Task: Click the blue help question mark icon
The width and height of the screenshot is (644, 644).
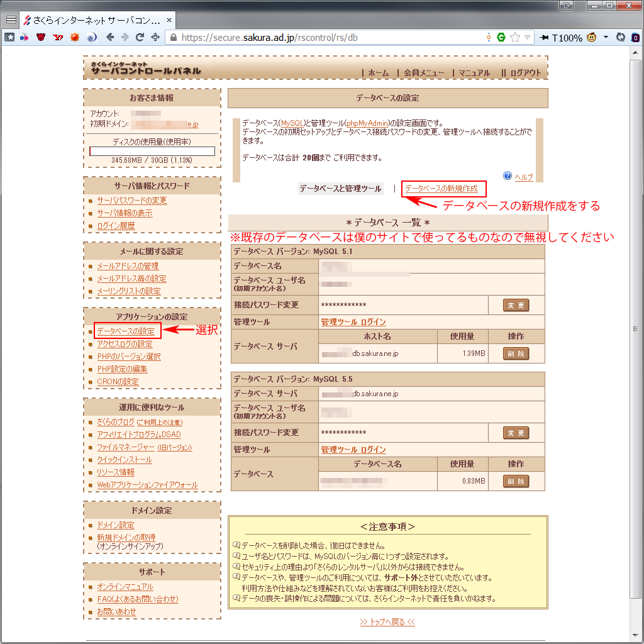Action: [x=508, y=175]
